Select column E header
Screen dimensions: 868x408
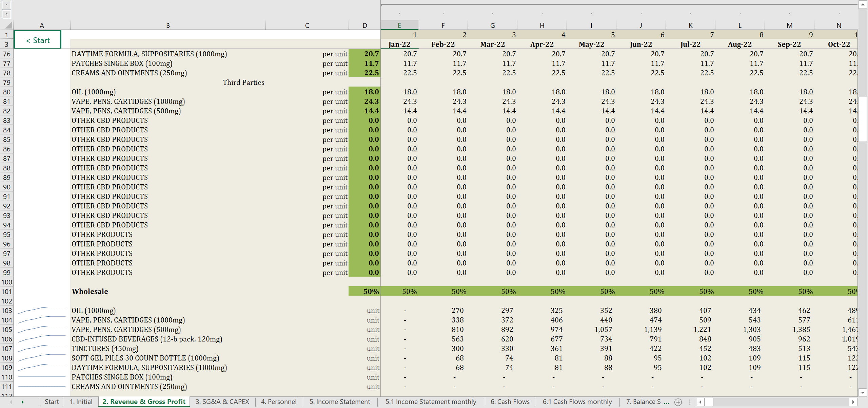399,25
